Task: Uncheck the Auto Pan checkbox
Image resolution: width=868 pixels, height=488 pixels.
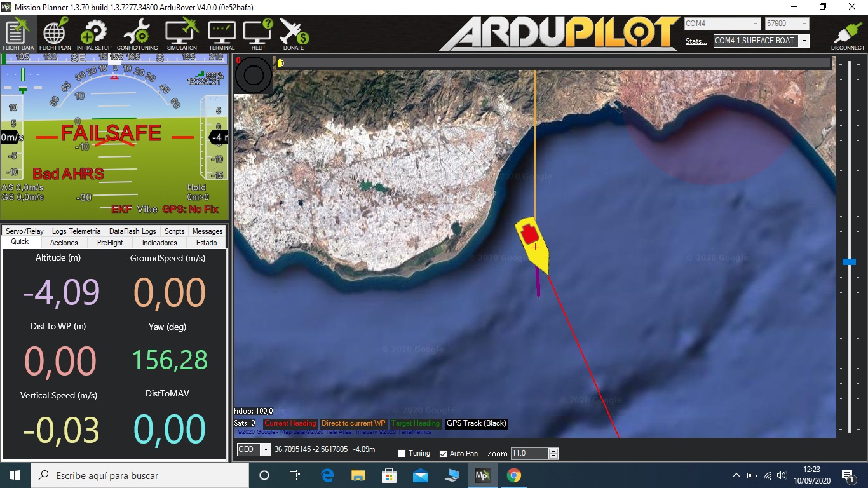Action: (x=444, y=454)
